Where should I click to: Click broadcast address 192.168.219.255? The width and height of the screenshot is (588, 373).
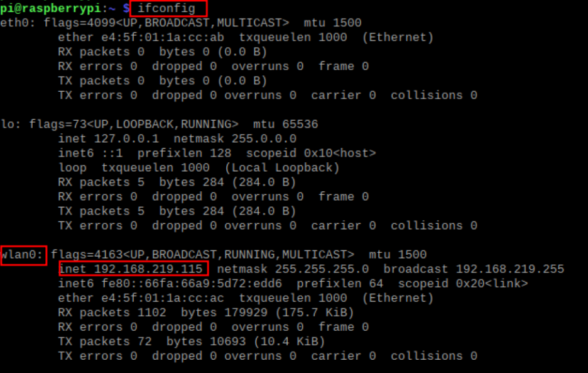(510, 269)
